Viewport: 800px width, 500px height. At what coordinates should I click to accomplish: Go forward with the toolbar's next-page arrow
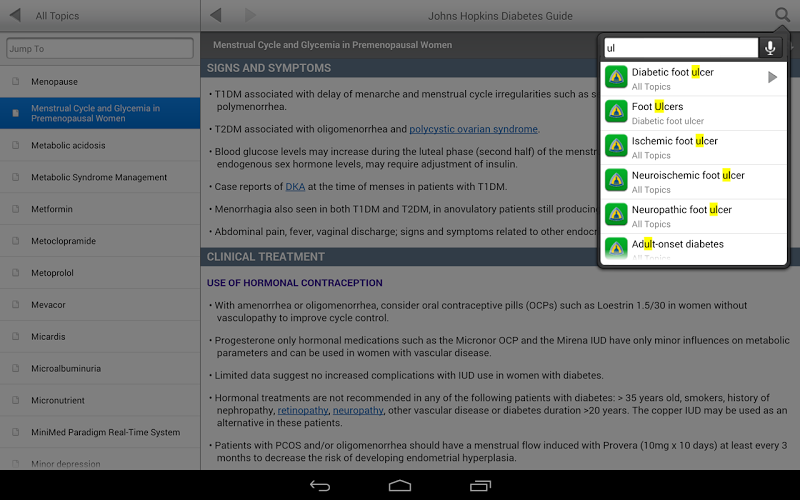click(x=250, y=15)
